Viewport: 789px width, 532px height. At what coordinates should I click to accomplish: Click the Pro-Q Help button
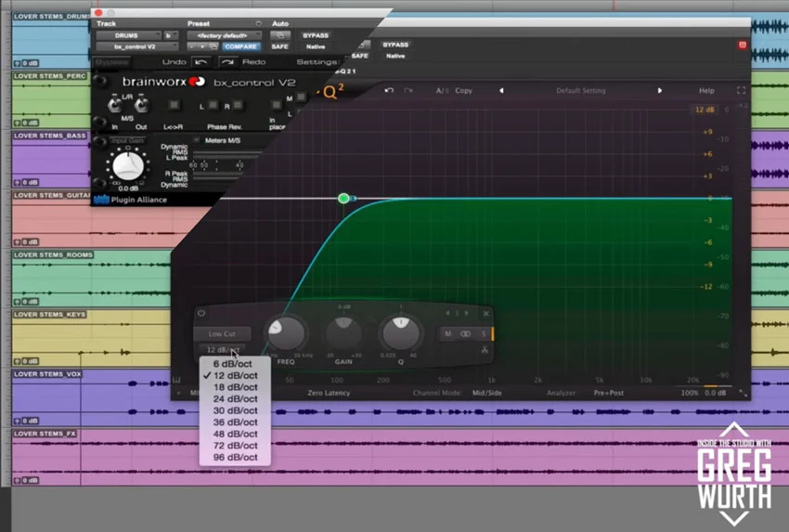click(706, 91)
